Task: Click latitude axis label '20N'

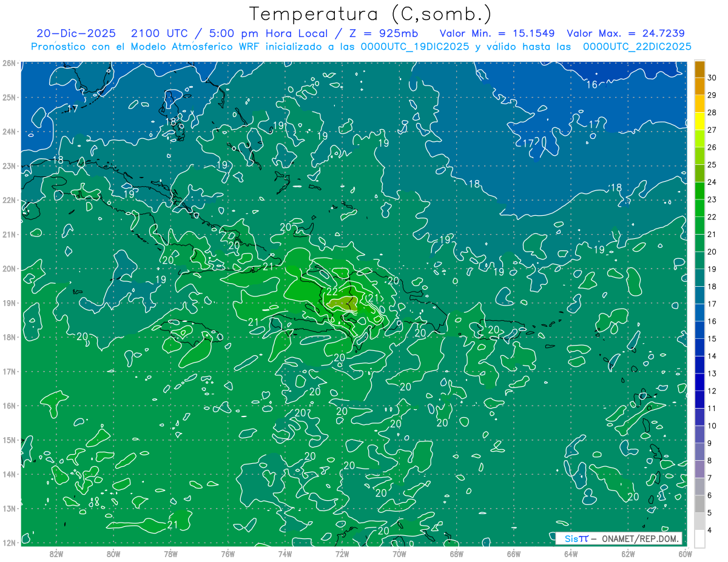Action: (9, 269)
